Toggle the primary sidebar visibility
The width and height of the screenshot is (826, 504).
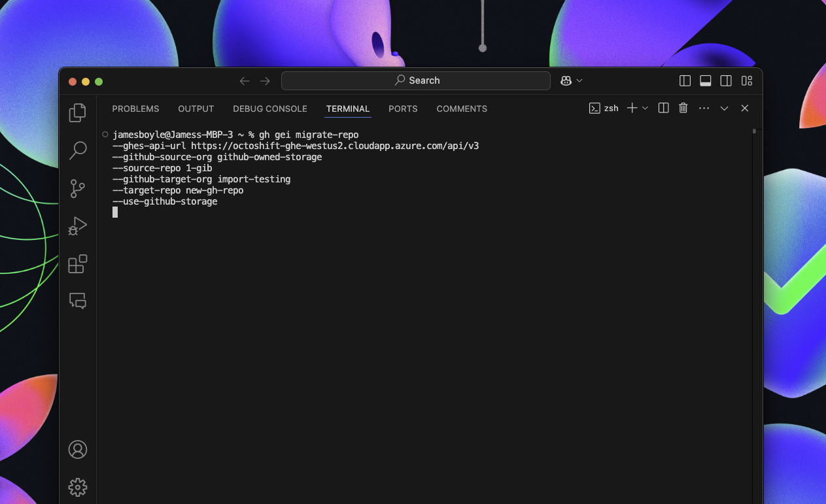[684, 80]
